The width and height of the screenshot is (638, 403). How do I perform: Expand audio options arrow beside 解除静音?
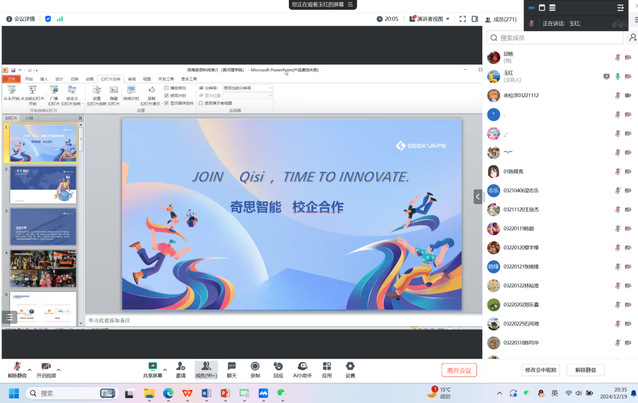coord(29,370)
